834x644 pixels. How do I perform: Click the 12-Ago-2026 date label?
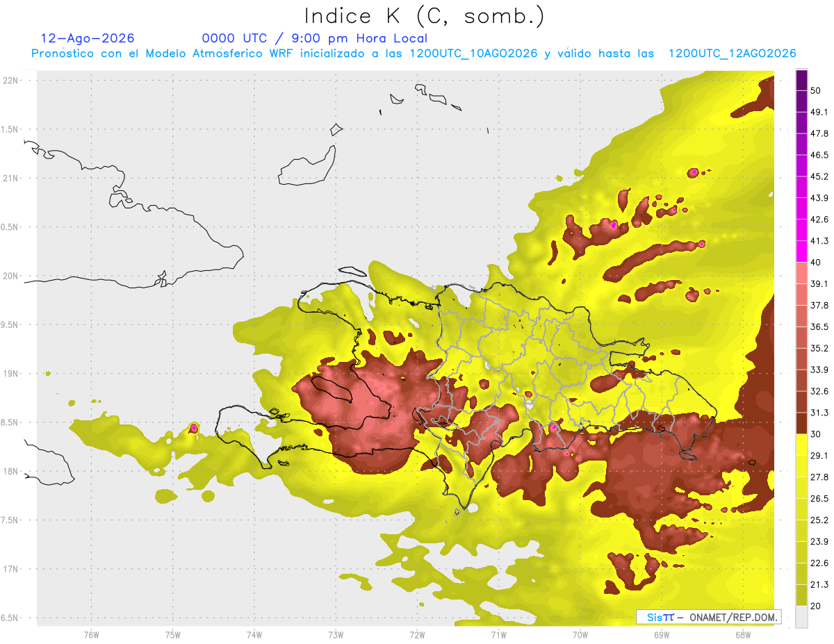(x=88, y=38)
